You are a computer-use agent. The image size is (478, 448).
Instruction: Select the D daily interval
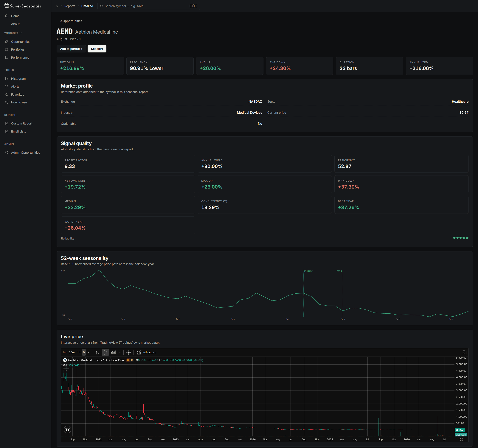tap(84, 353)
